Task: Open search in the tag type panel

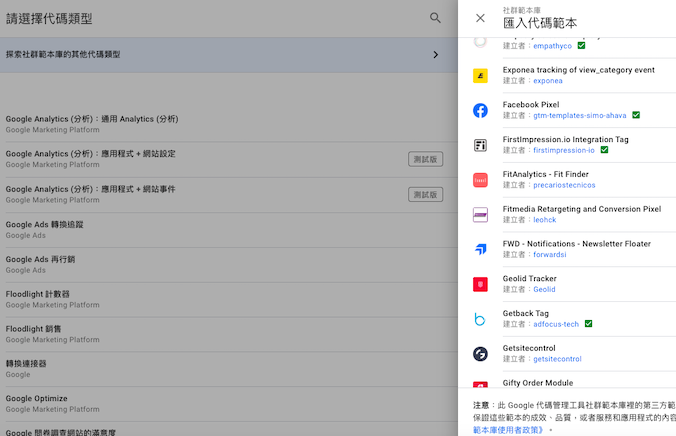Action: point(435,18)
